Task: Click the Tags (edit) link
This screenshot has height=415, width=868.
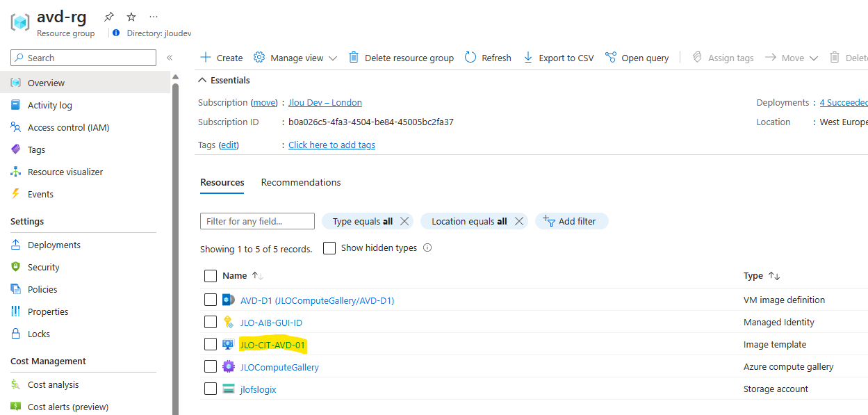Action: click(229, 145)
